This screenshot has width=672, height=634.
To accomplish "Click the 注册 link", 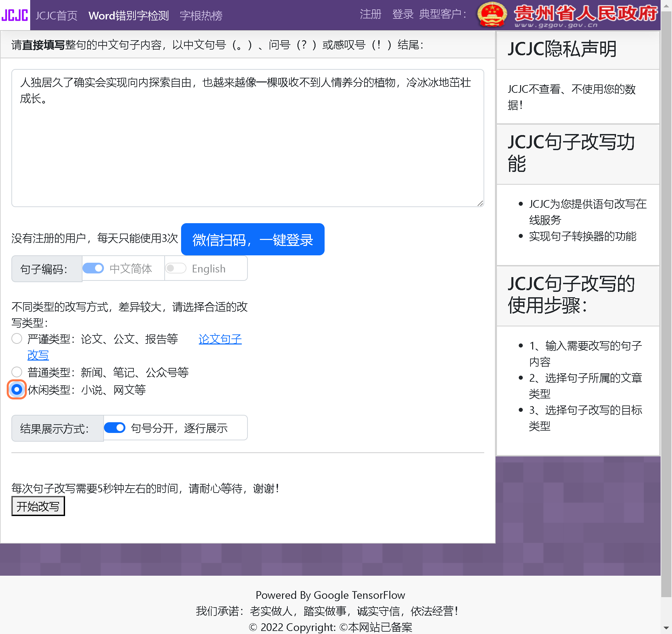I will [370, 14].
